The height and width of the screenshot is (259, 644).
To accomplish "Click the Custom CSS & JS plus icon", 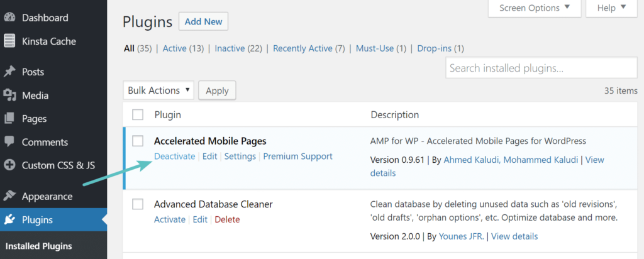I will [x=9, y=165].
